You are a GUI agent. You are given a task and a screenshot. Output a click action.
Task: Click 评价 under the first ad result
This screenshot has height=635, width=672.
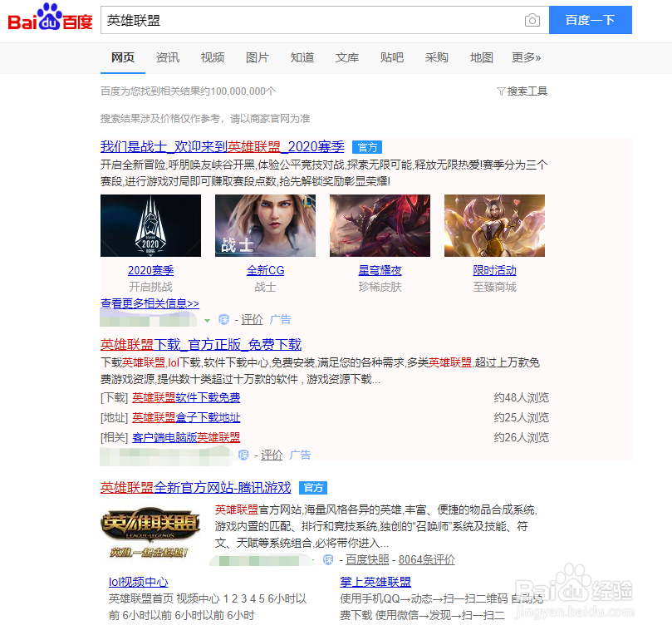pos(252,319)
